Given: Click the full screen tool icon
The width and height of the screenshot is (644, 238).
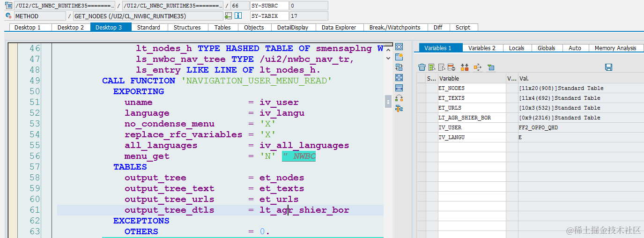Looking at the screenshot, I should coord(399,78).
